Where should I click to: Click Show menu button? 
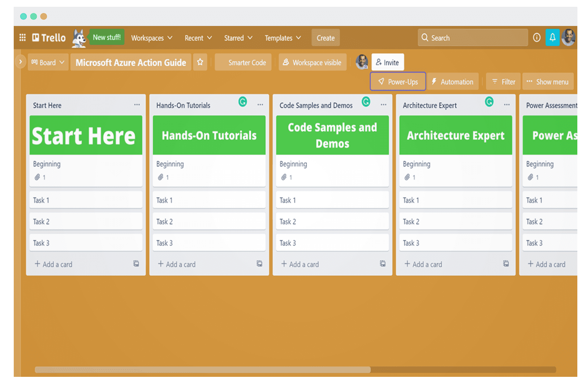[548, 82]
